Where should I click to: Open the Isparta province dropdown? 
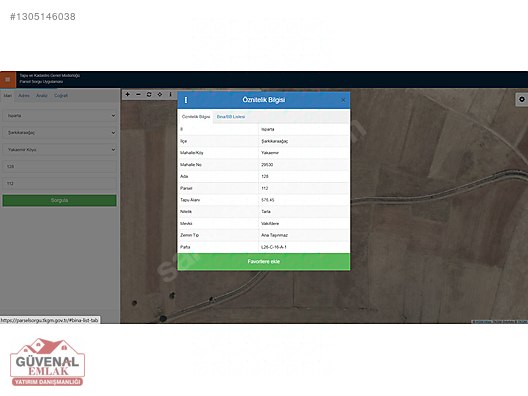pos(60,116)
